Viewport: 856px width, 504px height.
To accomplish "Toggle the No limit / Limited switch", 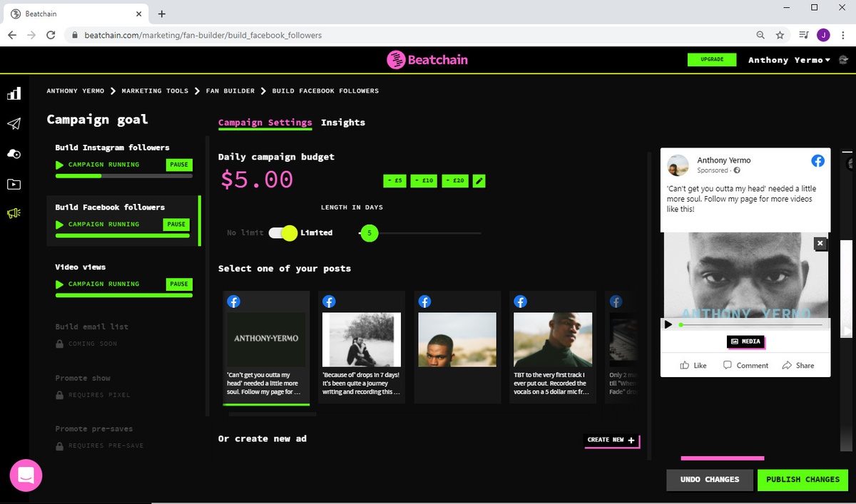I will [x=282, y=232].
